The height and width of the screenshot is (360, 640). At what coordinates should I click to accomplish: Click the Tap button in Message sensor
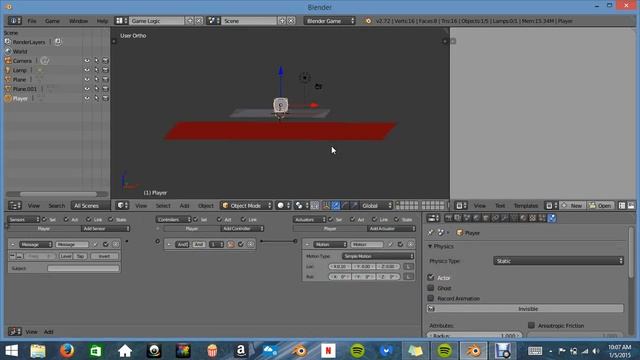80,256
